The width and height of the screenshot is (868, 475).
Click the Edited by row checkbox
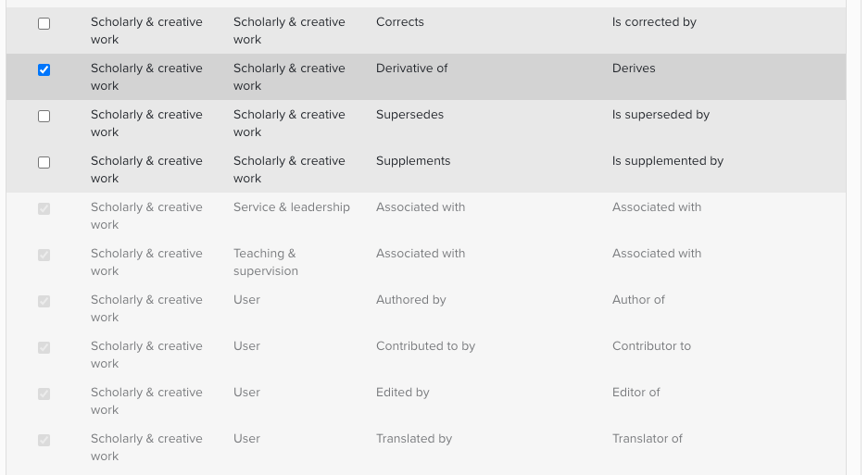click(x=44, y=394)
